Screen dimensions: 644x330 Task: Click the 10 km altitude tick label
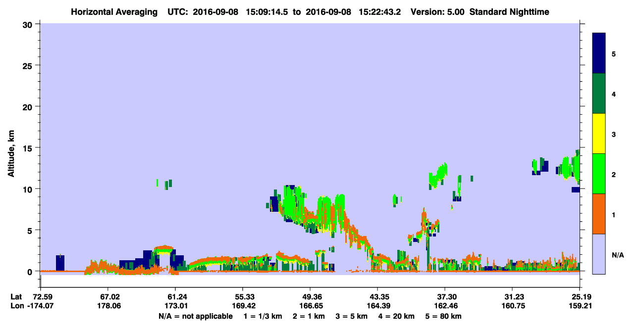click(x=29, y=189)
